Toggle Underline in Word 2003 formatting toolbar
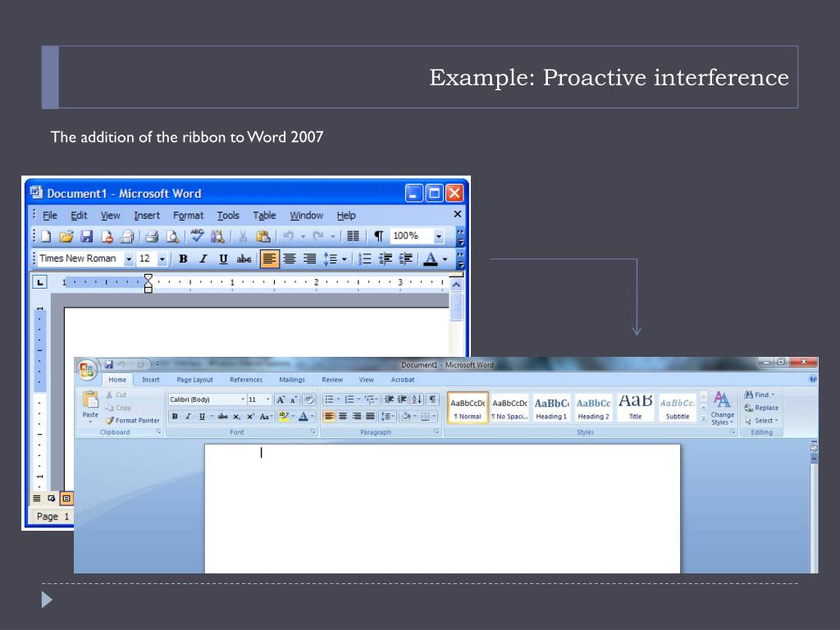840x630 pixels. click(x=223, y=259)
